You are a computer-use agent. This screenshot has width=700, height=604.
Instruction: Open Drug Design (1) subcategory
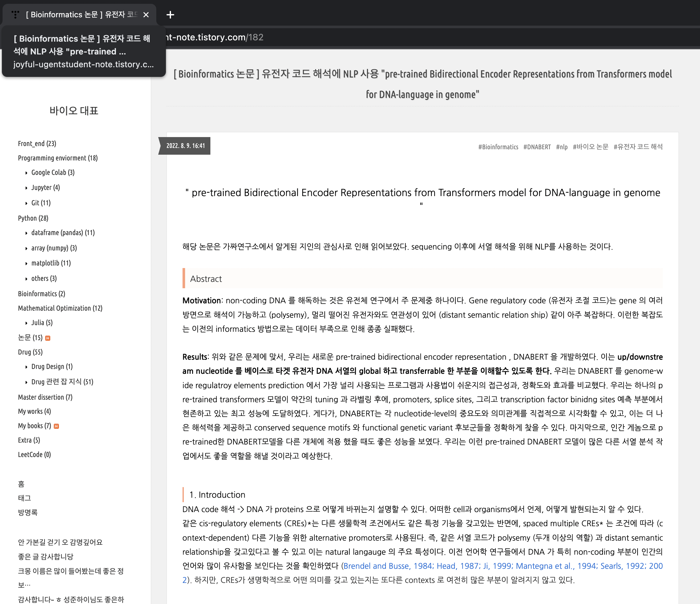(x=52, y=366)
